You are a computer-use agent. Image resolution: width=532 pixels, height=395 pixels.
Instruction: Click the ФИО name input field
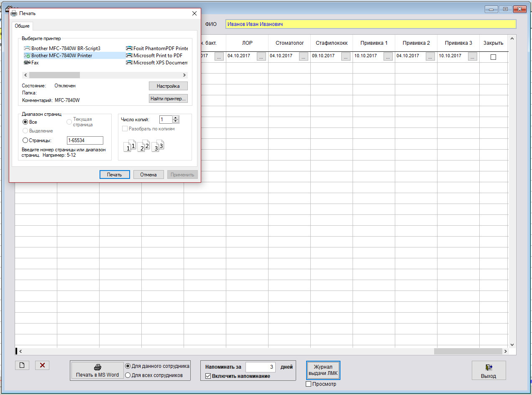pos(370,24)
